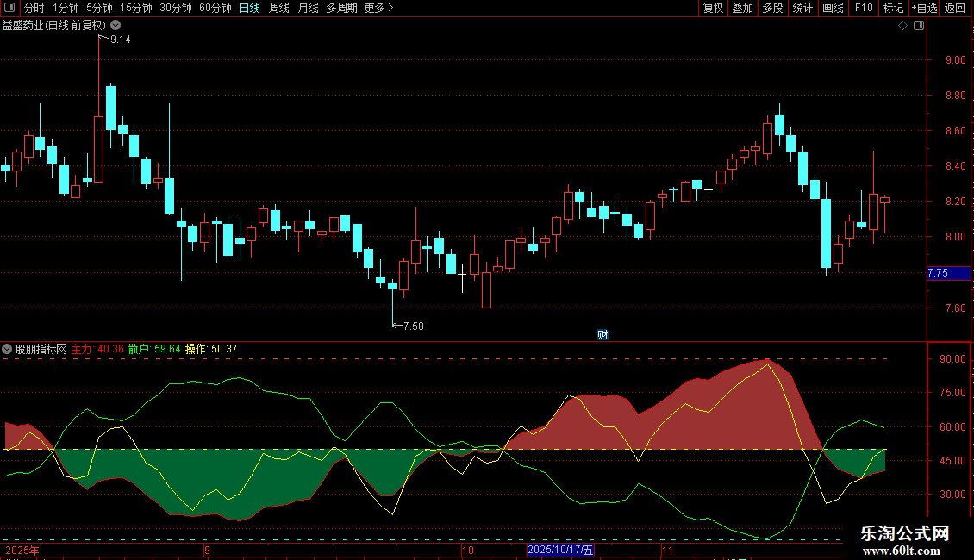974x560 pixels.
Task: Switch to 分时 chart tab
Action: [34, 8]
